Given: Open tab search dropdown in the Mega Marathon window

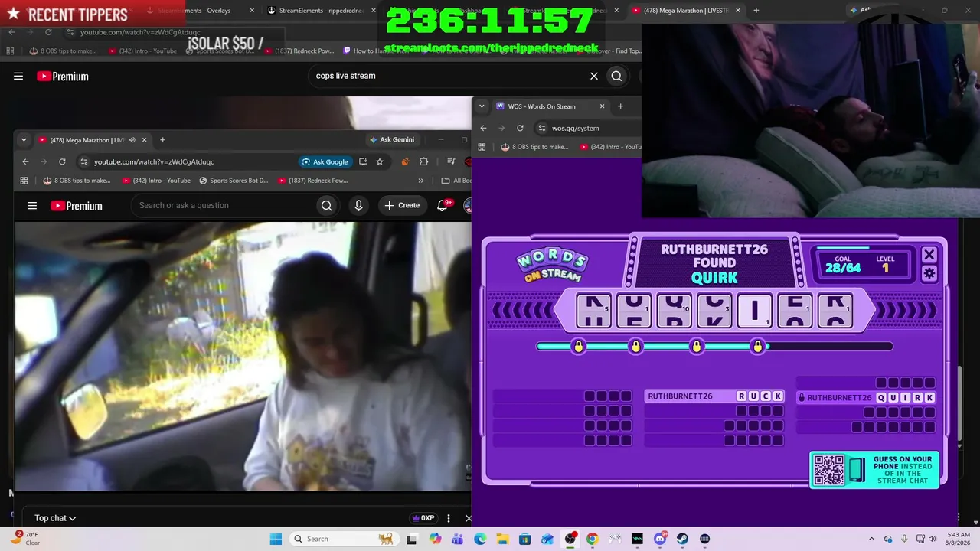Looking at the screenshot, I should pyautogui.click(x=24, y=140).
